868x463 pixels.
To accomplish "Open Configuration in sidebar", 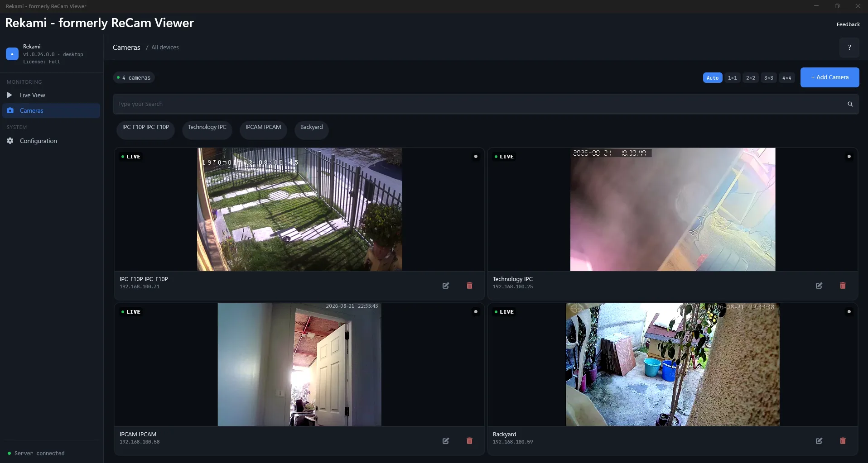I will pyautogui.click(x=51, y=141).
